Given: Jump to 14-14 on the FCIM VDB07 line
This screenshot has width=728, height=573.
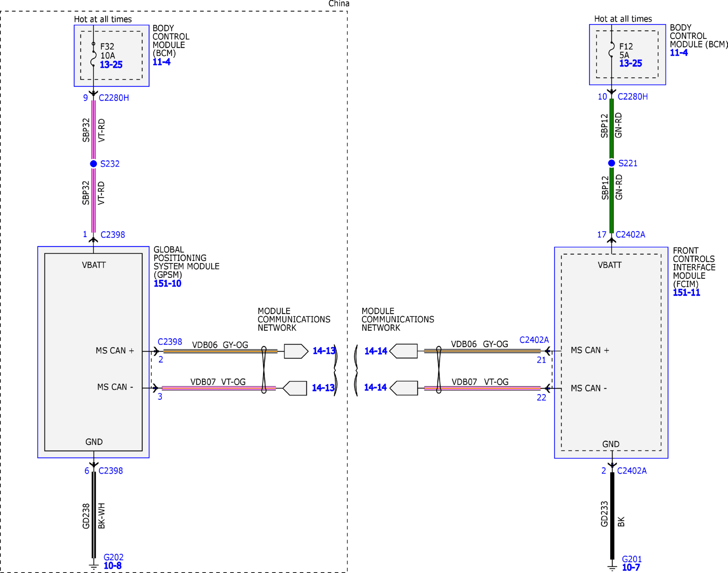Looking at the screenshot, I should pyautogui.click(x=375, y=387).
